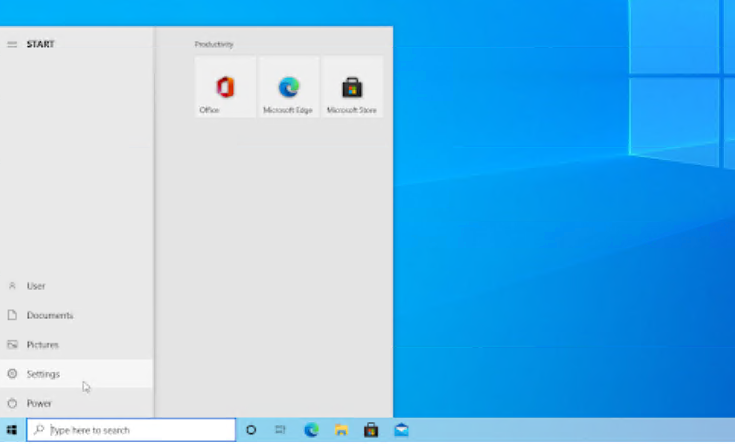Open the Mail app on the taskbar

coord(401,430)
